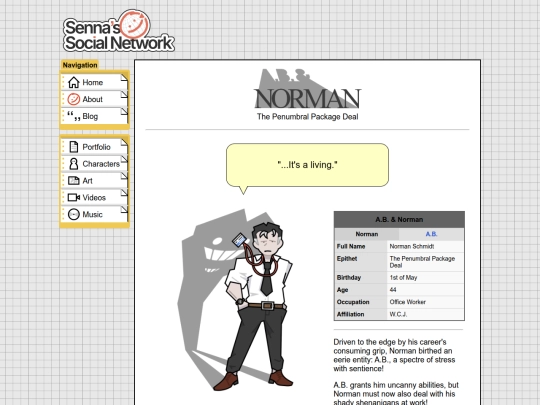Viewport: 540px width, 405px height.
Task: Click "The Penumbral Package Deal" subtitle under banner
Action: click(307, 117)
